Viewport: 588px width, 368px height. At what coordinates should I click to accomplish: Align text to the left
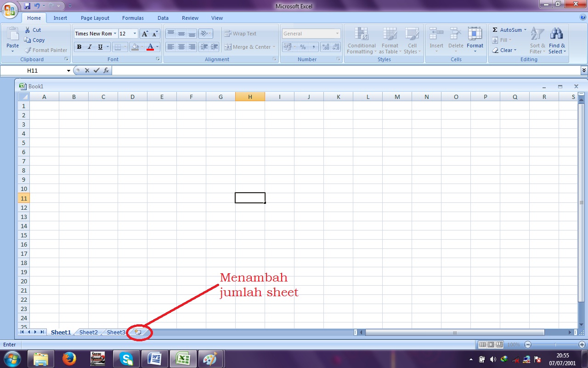170,47
